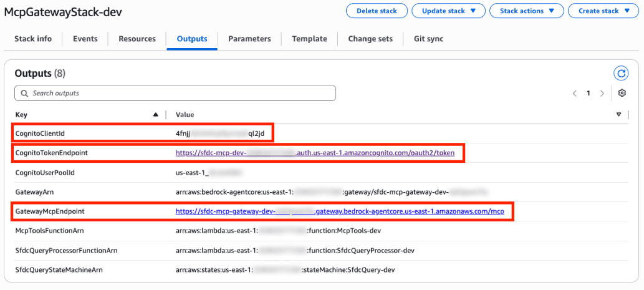Image resolution: width=644 pixels, height=290 pixels.
Task: Open the GatewayMcpEndpoint URL link
Action: 340,211
